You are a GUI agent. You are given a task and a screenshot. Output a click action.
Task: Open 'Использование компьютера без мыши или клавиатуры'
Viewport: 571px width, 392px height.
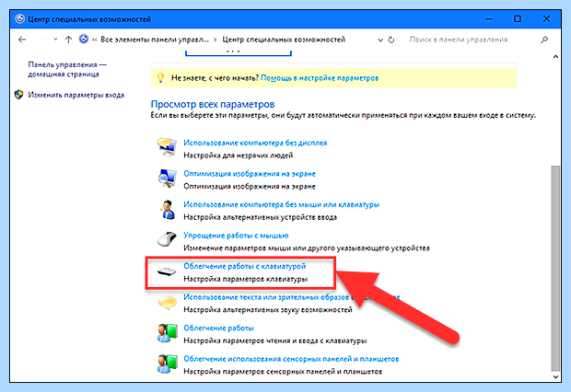[x=281, y=204]
